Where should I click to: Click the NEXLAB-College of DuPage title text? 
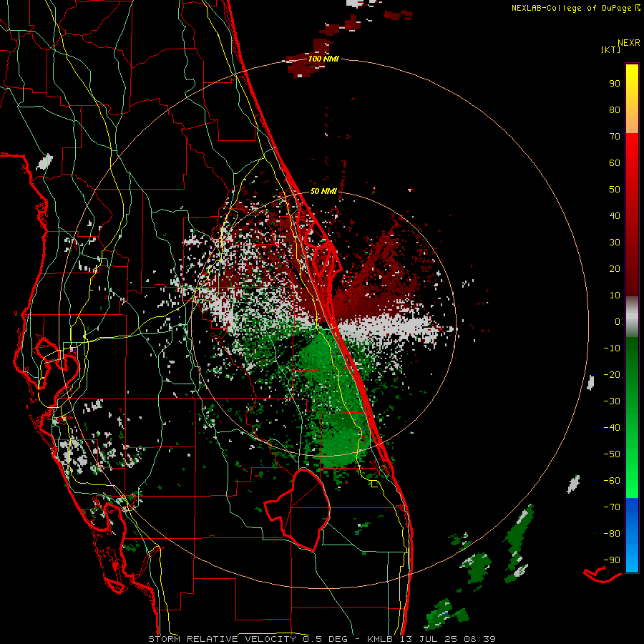coord(575,8)
